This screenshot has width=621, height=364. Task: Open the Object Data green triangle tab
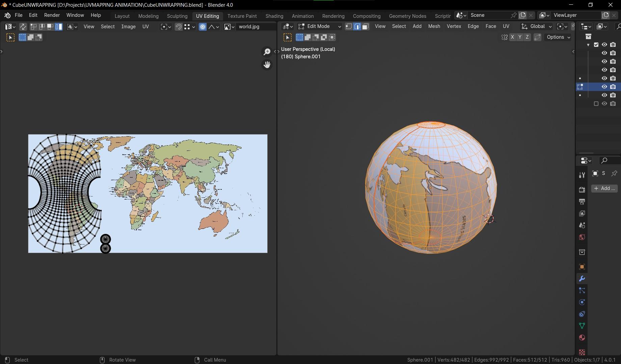(x=582, y=326)
